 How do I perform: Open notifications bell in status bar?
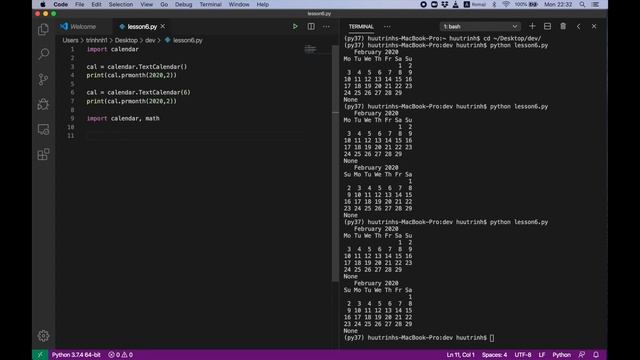coord(596,355)
